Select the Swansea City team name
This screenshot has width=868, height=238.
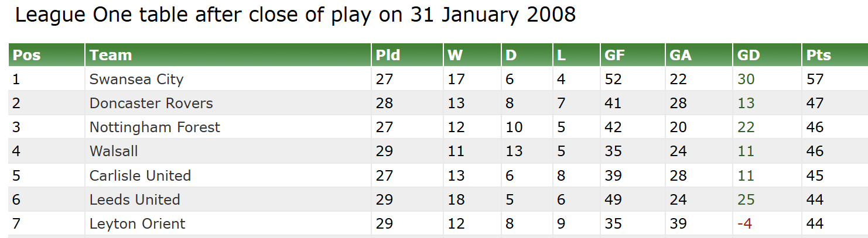point(136,80)
